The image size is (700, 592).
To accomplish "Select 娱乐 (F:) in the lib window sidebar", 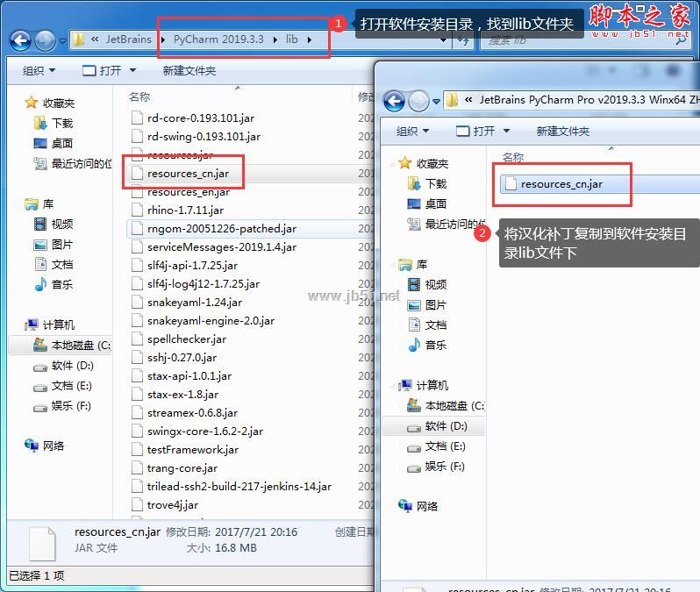I will click(62, 406).
